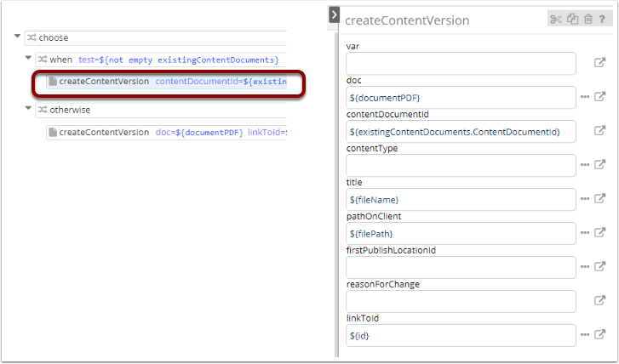Select the when test condition row
Screen dimensions: 619x364
click(x=161, y=60)
